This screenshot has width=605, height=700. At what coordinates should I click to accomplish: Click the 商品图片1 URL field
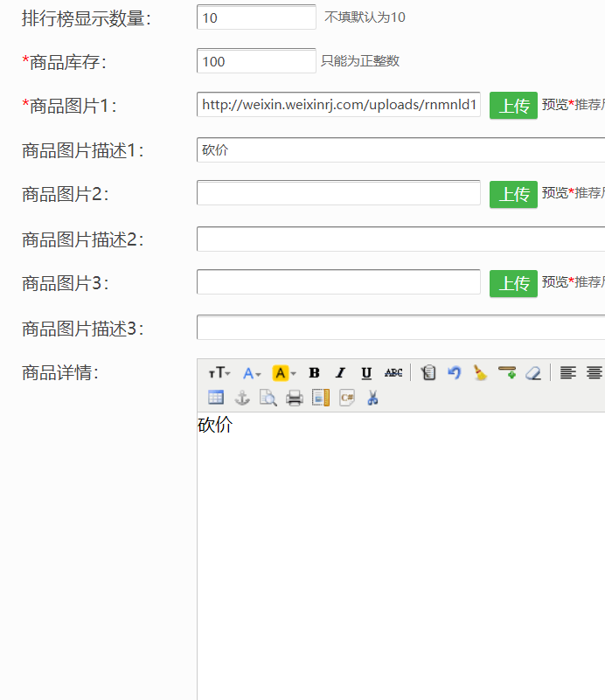[x=338, y=105]
